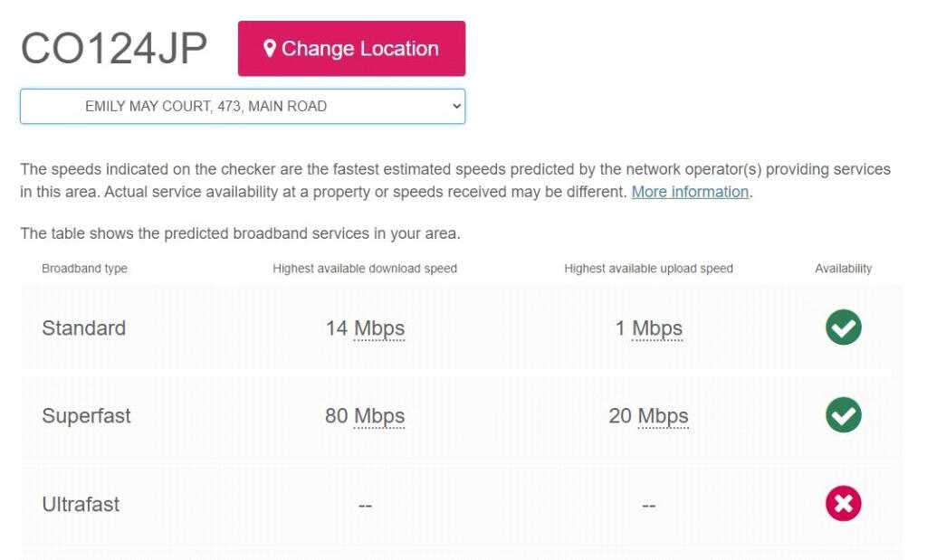
Task: Click the Mbps abbreviation next to 14
Action: 379,328
